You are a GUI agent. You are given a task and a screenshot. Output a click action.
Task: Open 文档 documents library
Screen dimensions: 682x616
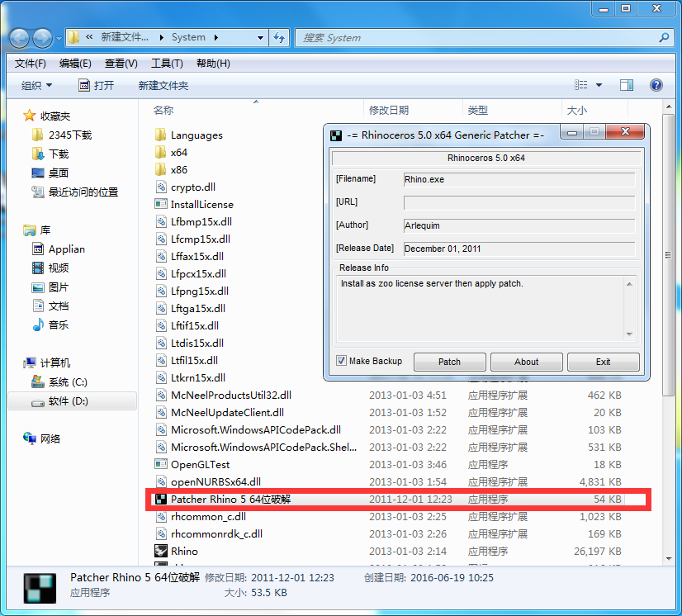(x=50, y=306)
